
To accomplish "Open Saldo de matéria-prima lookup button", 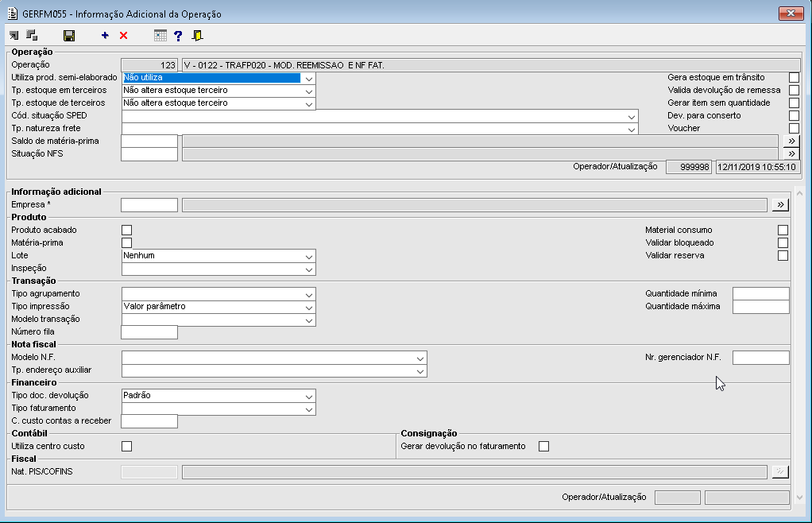I will tap(791, 141).
